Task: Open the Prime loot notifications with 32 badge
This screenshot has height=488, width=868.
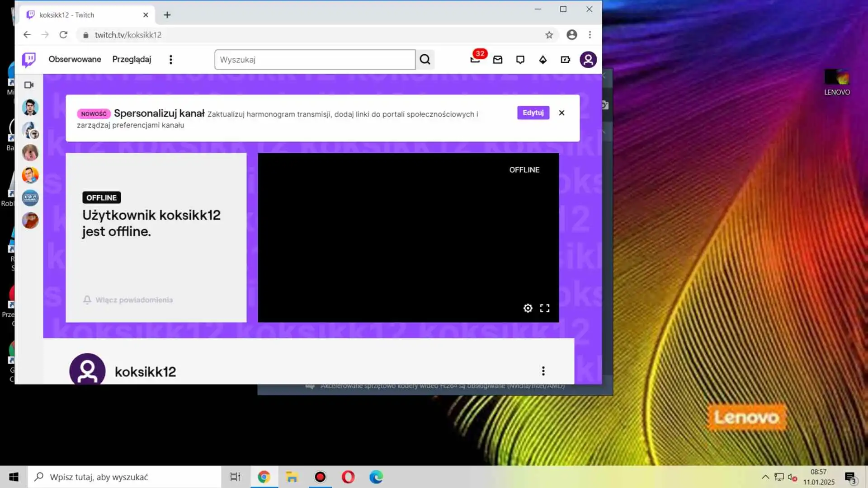Action: [475, 59]
